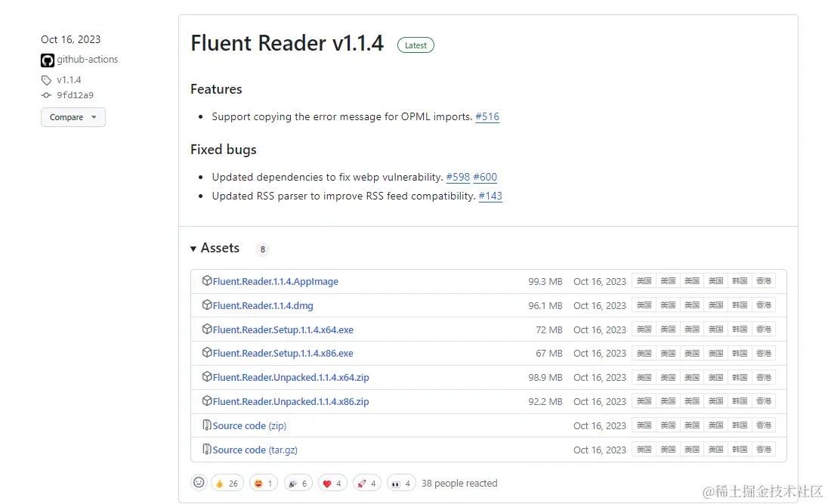The width and height of the screenshot is (828, 504).
Task: Open issue link #598
Action: pos(458,177)
